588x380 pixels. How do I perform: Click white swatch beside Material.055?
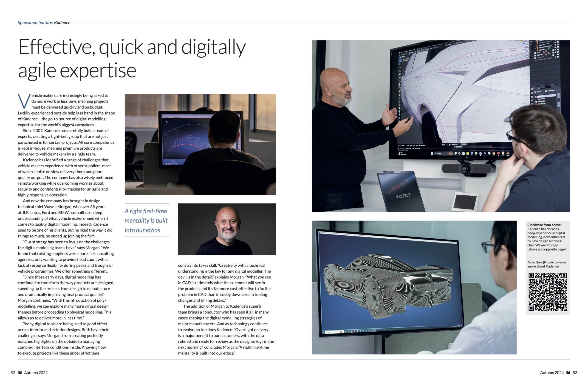536,102
